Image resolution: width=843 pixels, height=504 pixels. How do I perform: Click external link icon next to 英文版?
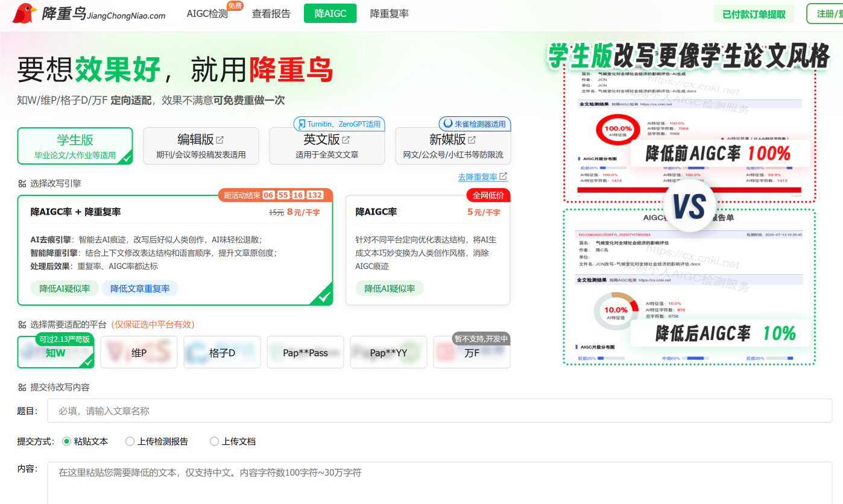[346, 140]
